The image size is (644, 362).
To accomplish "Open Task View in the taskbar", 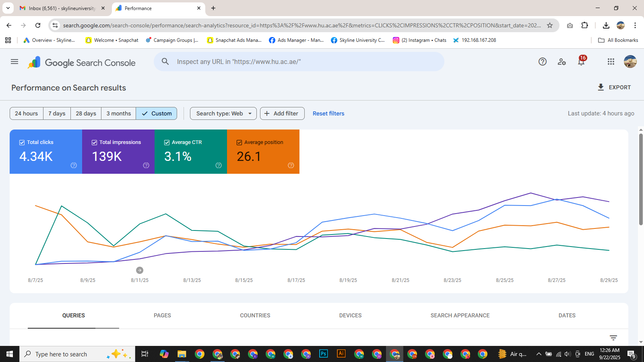I will coord(145,354).
